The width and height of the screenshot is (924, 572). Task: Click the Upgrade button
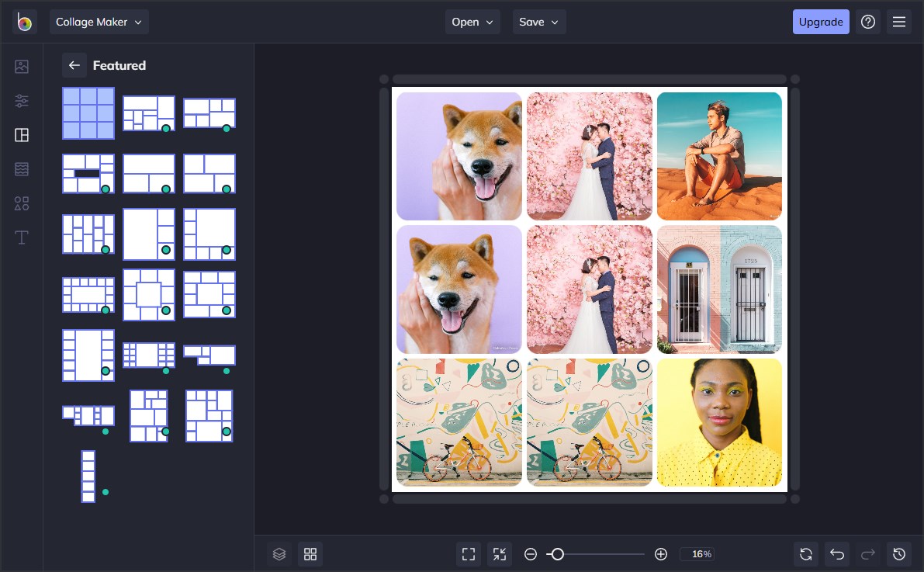[x=821, y=22]
